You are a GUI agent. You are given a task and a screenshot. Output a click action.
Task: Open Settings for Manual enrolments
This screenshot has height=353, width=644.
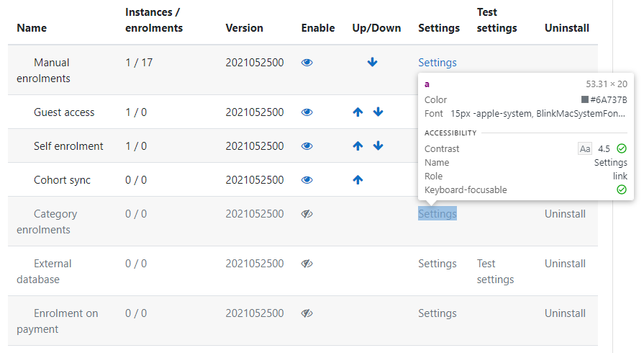[x=437, y=63]
